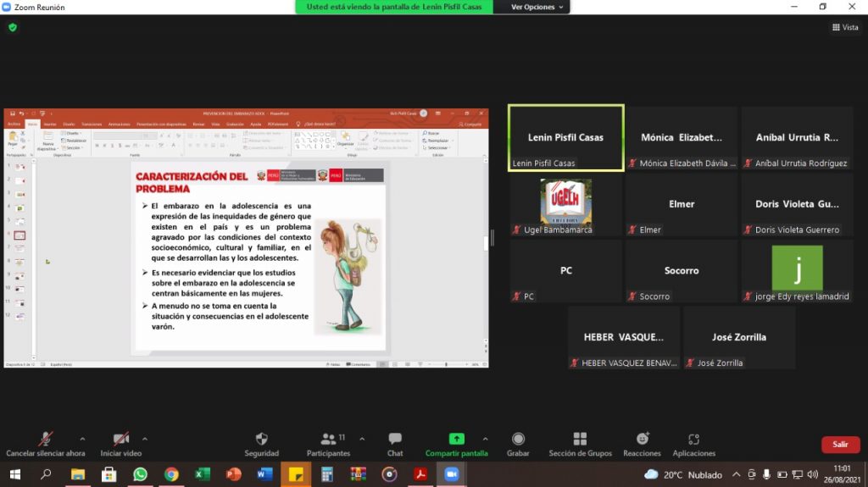868x487 pixels.
Task: Open Excel from the Windows taskbar
Action: click(x=203, y=474)
